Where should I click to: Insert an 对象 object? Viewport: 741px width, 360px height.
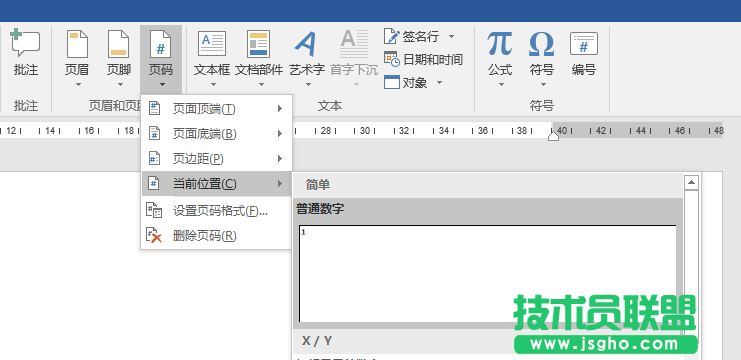click(406, 83)
